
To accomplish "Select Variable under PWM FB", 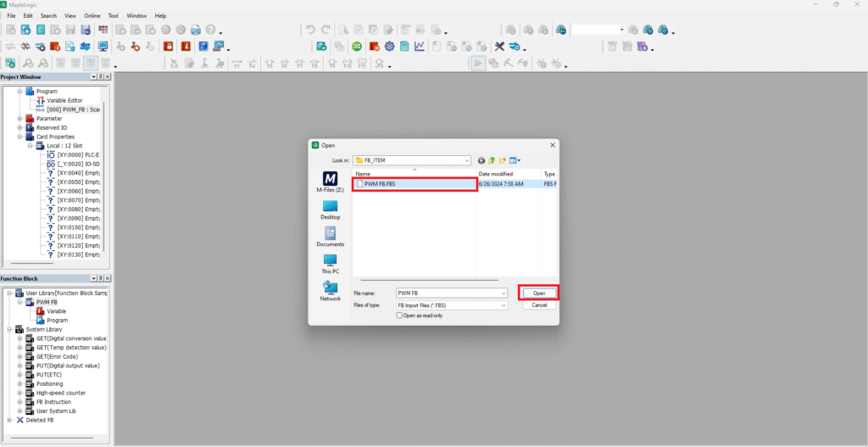I will click(56, 311).
